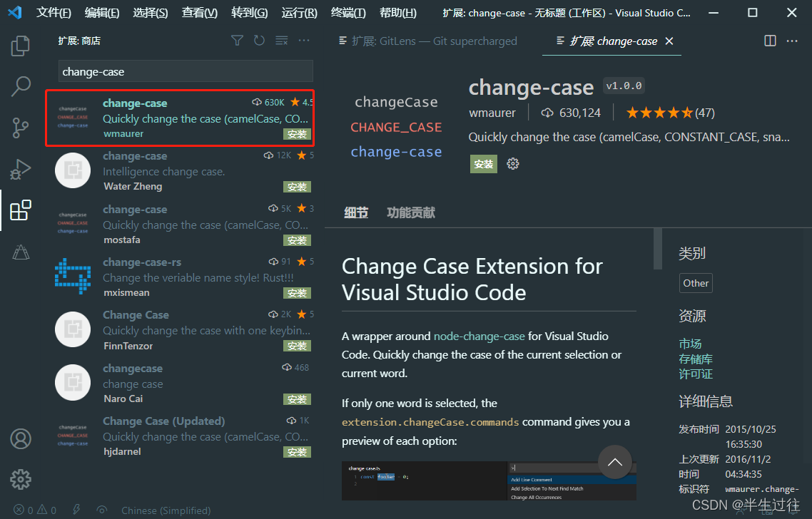Image resolution: width=812 pixels, height=519 pixels.
Task: Open extensions view more actions menu
Action: coord(304,41)
